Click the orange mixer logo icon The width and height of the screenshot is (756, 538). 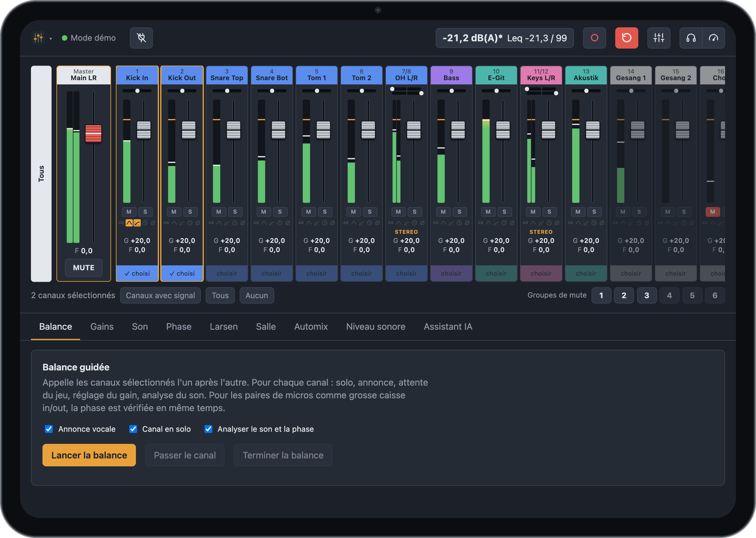click(38, 38)
